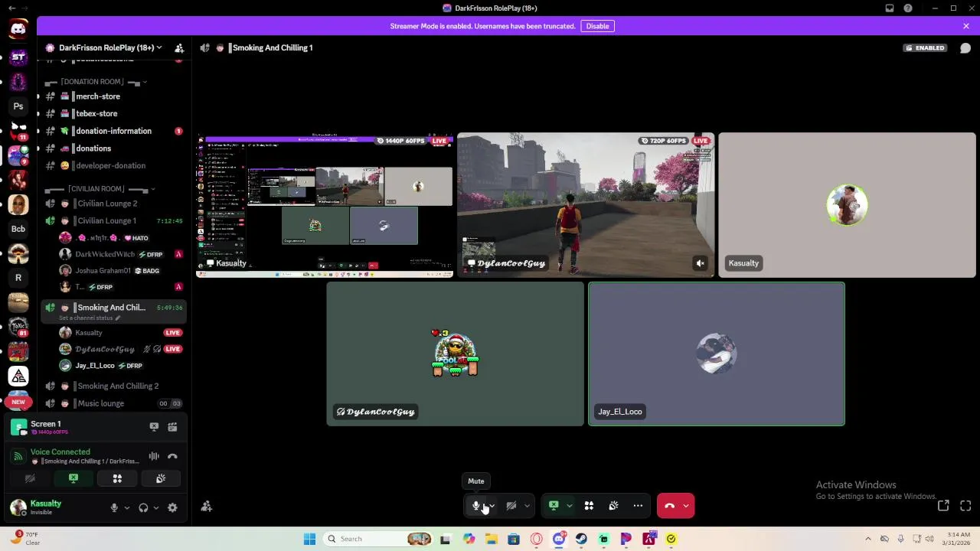Open microphone input options arrow
980x551 pixels.
(492, 506)
